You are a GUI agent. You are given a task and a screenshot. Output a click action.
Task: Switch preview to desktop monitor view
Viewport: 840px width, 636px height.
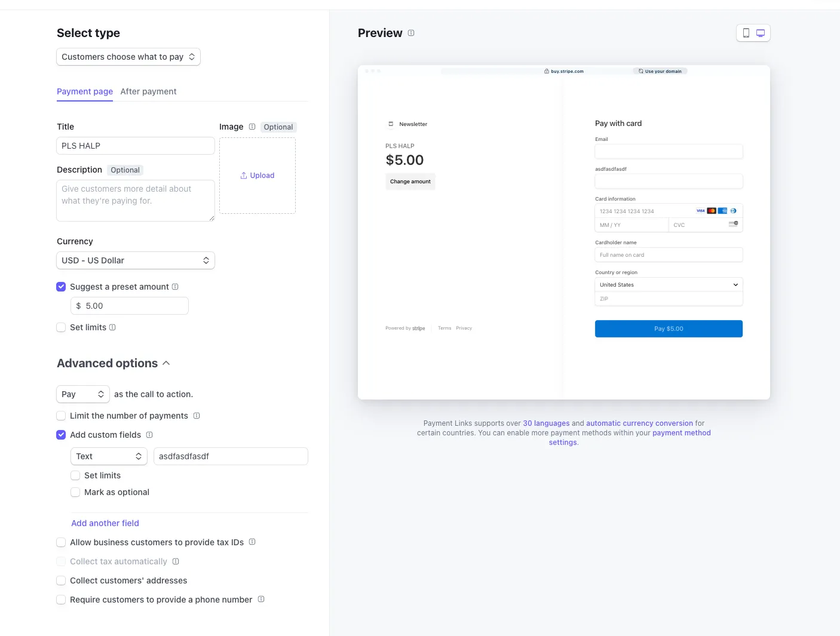761,33
